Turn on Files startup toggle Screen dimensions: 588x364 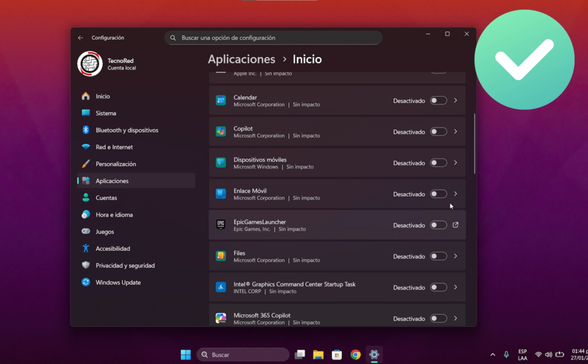[x=438, y=256]
